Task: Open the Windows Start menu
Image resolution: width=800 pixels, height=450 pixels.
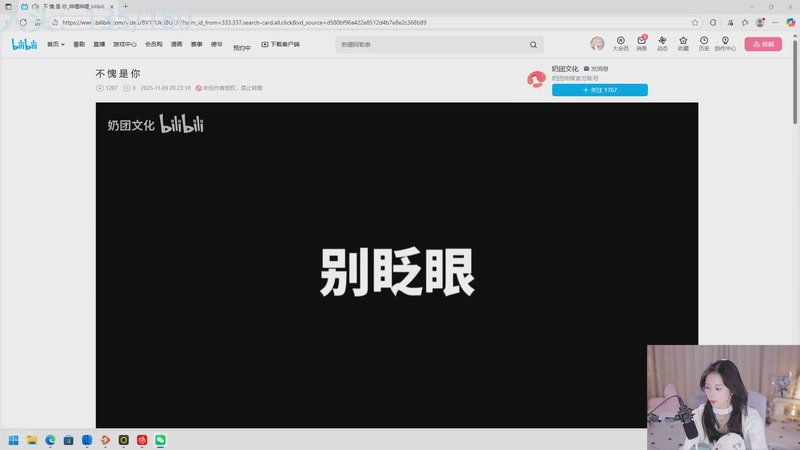Action: [x=14, y=440]
